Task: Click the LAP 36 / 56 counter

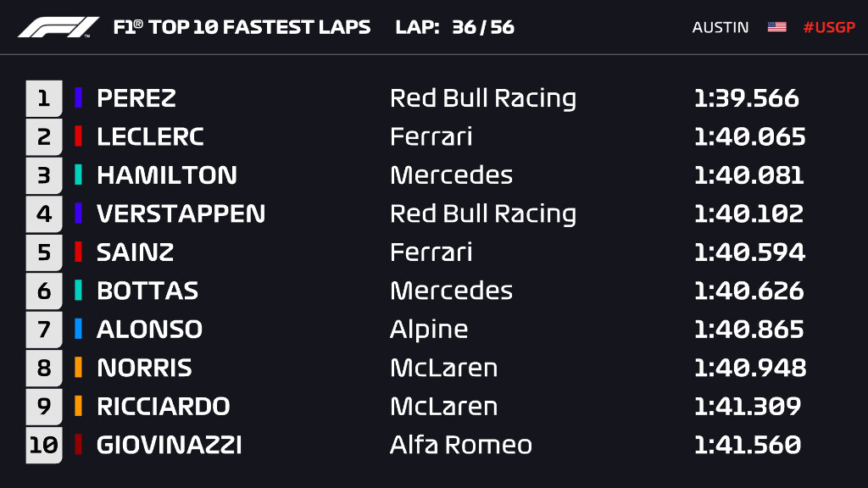Action: pos(455,27)
